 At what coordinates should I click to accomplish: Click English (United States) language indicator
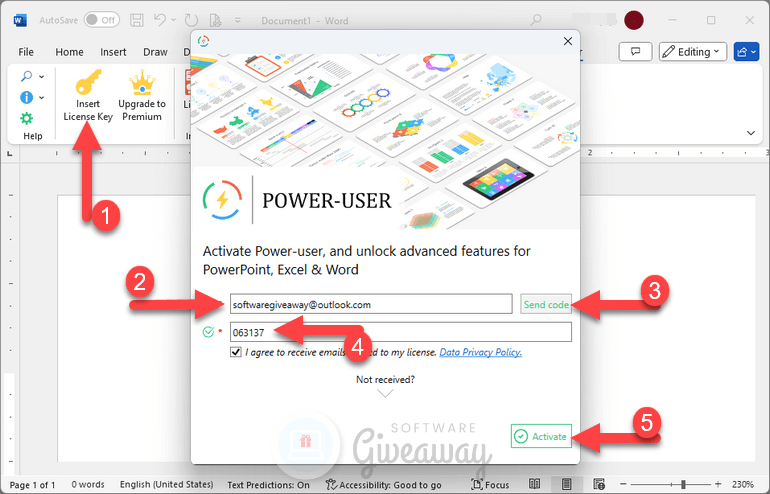point(166,485)
